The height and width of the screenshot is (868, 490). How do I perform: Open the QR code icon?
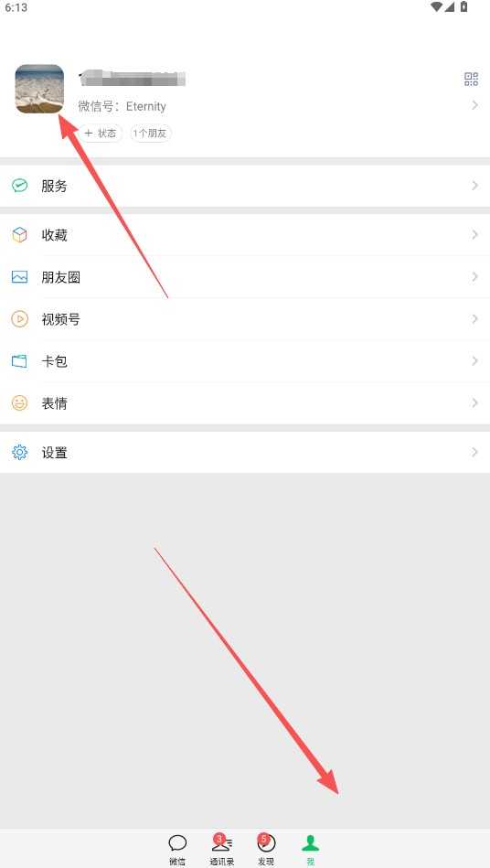(x=471, y=80)
